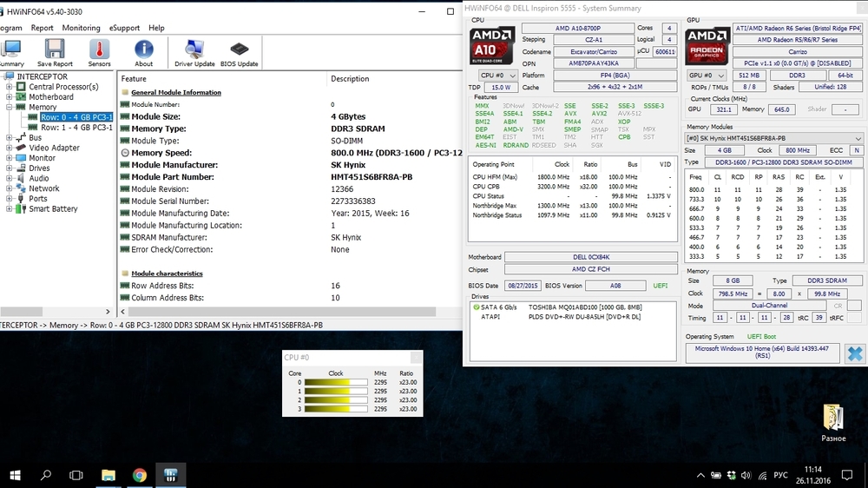Close System Summary with blue X icon
Image resolution: width=868 pixels, height=488 pixels.
[x=855, y=353]
